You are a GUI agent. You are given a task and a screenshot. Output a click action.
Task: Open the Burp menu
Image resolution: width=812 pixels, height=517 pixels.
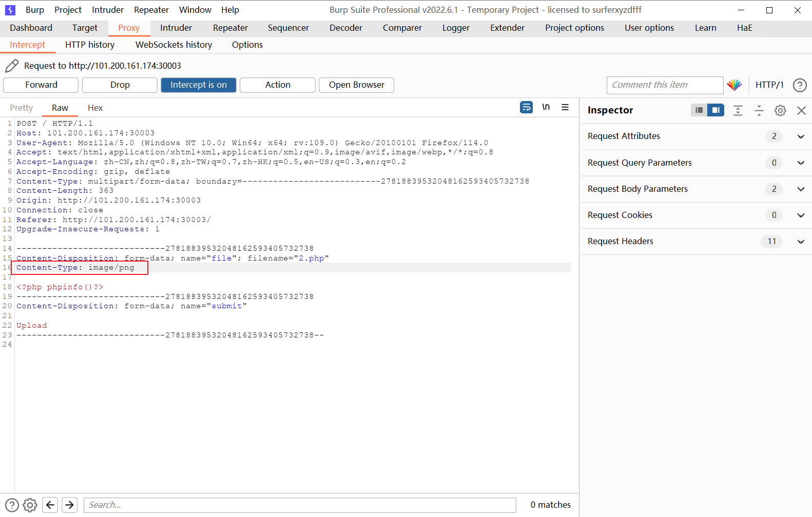35,10
